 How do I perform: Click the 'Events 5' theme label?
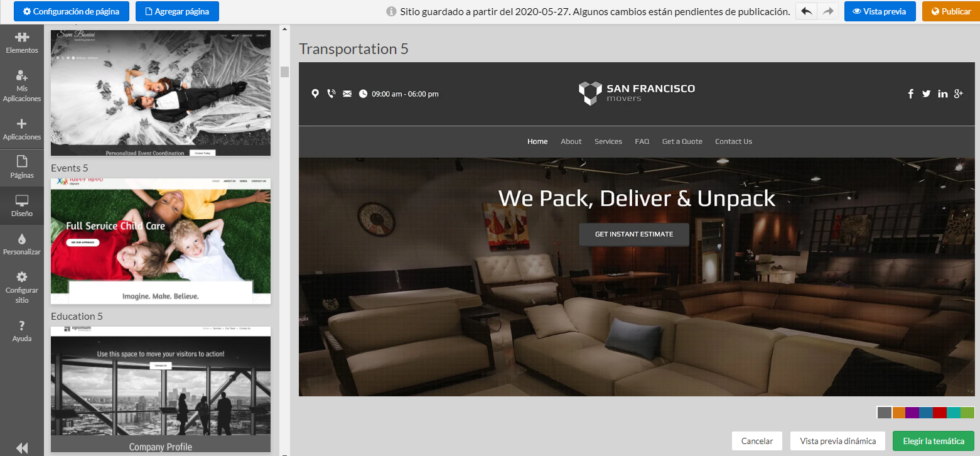(70, 168)
